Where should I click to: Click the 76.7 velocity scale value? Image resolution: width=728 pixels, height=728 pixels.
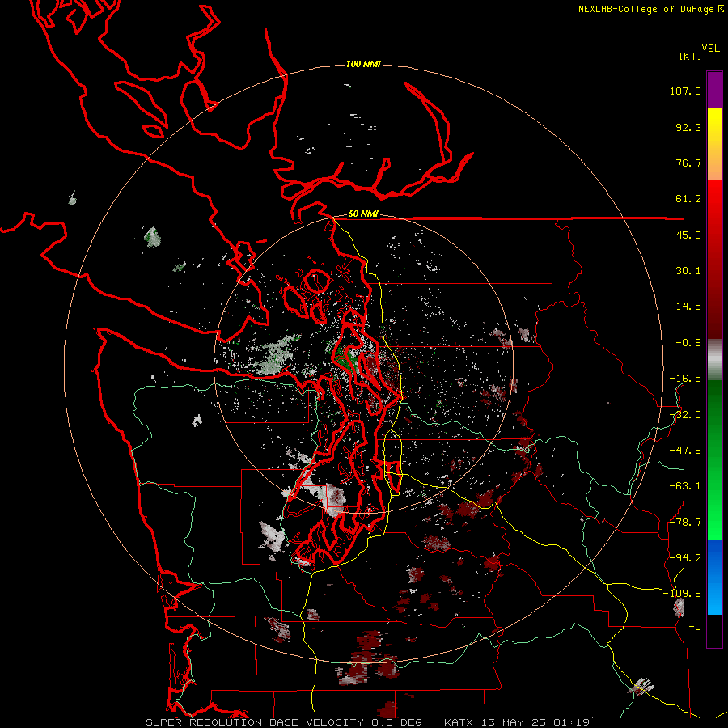pyautogui.click(x=688, y=163)
